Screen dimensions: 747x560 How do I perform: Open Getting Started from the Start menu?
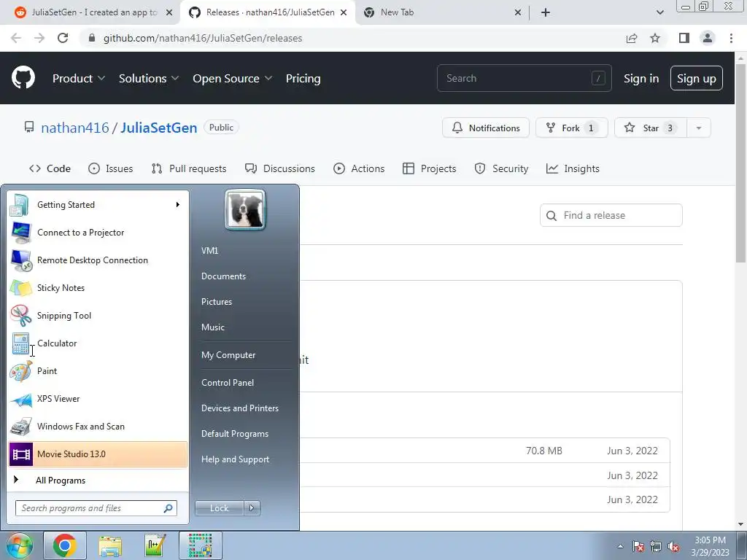pos(98,205)
